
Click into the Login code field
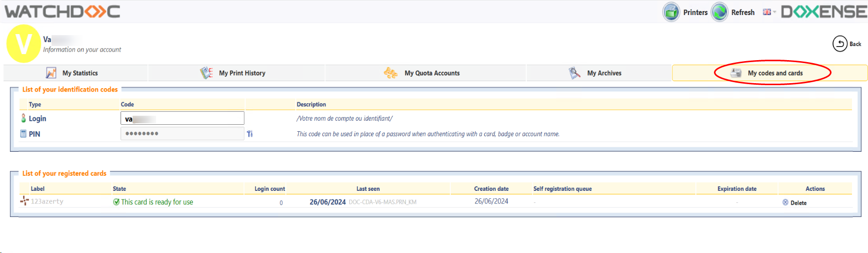(x=182, y=118)
